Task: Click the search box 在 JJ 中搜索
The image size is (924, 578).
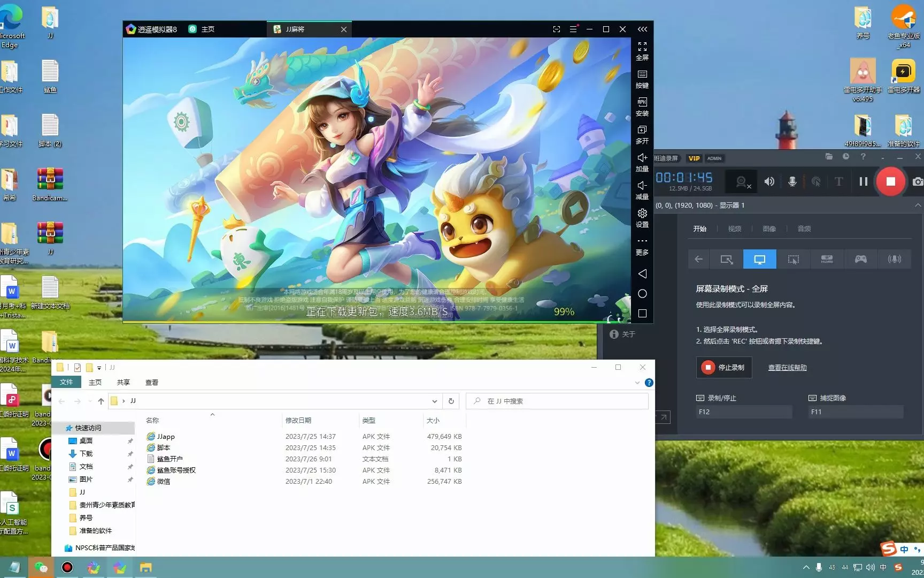Action: [557, 401]
